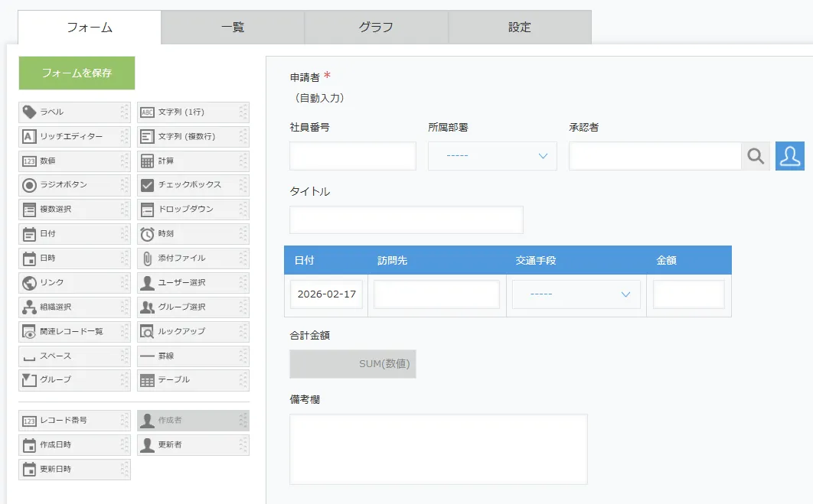Image resolution: width=813 pixels, height=504 pixels.
Task: Pick the 複数選択 field element
Action: pos(73,210)
